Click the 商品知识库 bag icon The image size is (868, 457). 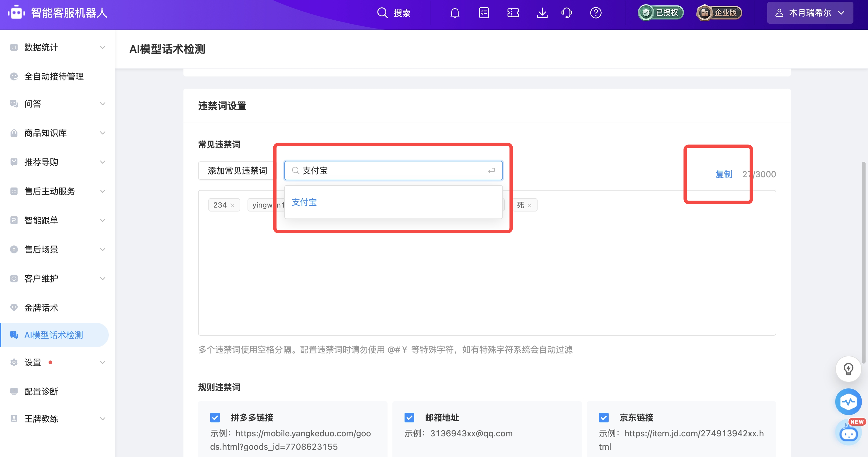coord(14,133)
